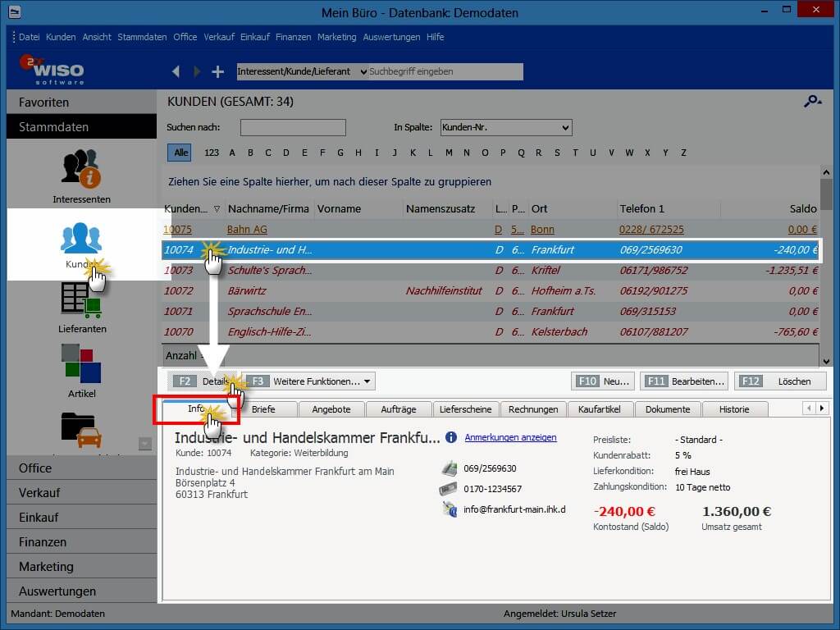840x630 pixels.
Task: Switch to the Dokumente tab
Action: point(668,409)
